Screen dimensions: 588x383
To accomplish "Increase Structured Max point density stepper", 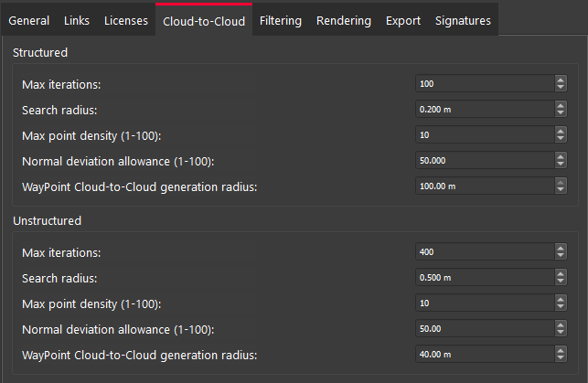I will coord(561,132).
